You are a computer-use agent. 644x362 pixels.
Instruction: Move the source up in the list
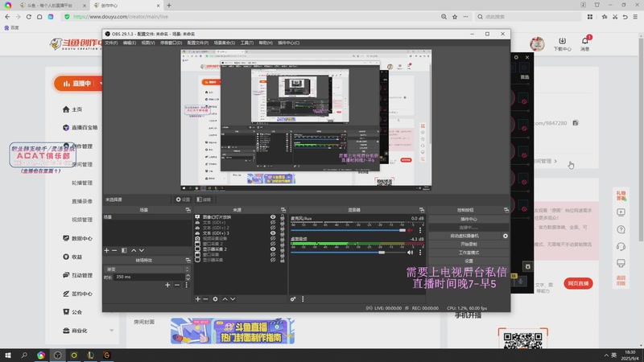[225, 299]
